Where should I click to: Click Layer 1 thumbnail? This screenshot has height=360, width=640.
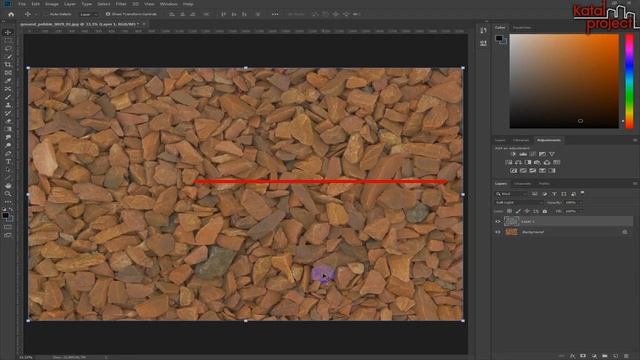click(511, 221)
